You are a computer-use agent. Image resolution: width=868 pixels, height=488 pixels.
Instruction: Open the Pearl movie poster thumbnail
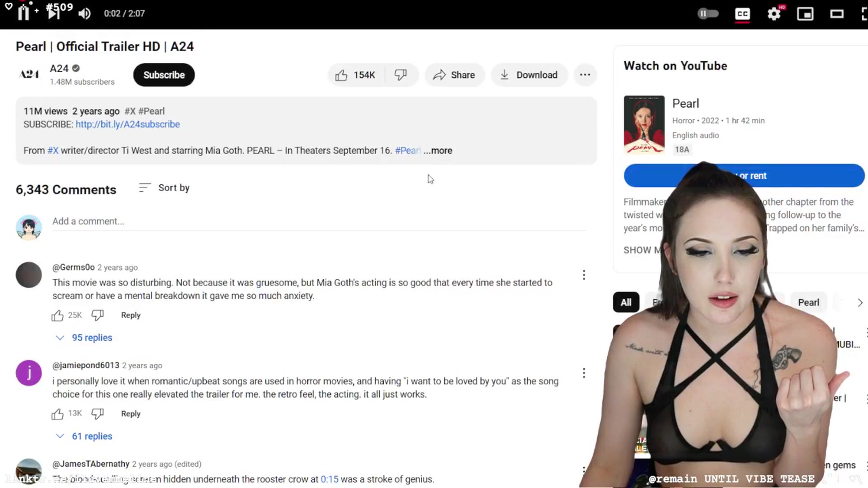point(644,125)
